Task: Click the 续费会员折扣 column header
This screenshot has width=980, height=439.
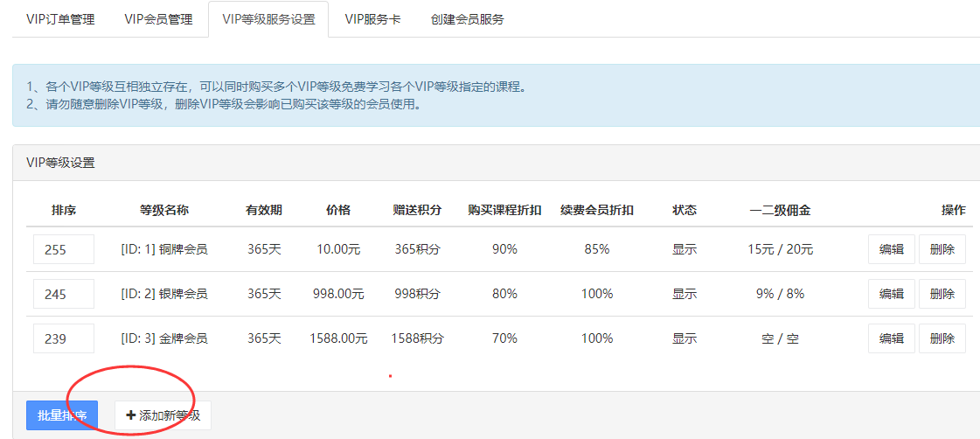Action: [x=597, y=210]
